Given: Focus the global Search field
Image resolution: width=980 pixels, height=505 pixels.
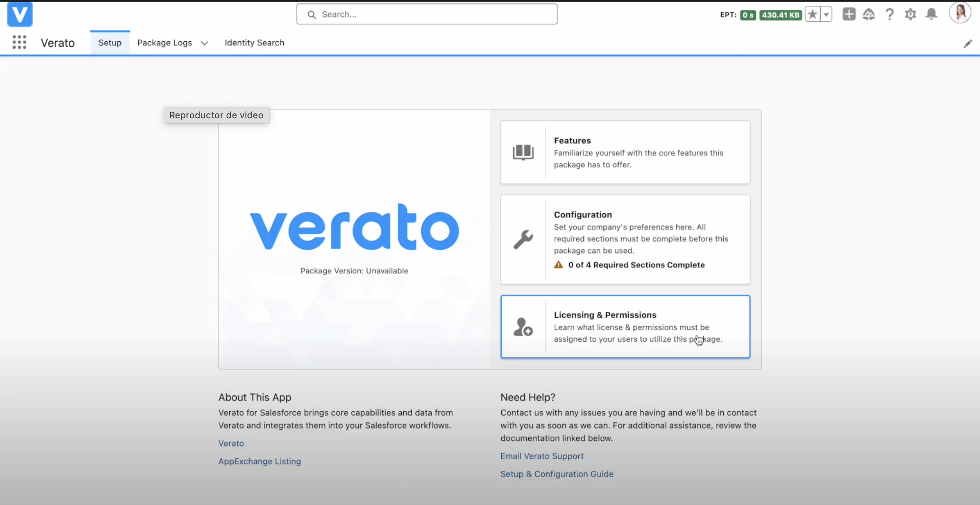Looking at the screenshot, I should tap(427, 14).
